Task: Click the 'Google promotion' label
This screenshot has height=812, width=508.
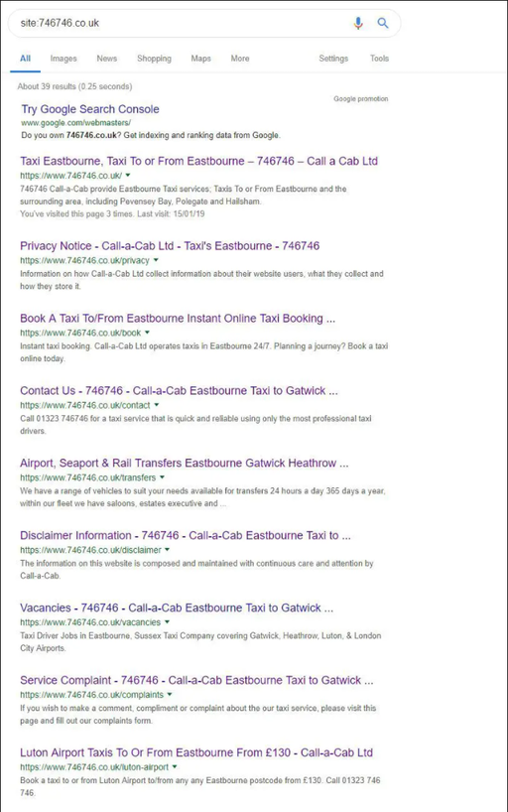Action: click(361, 98)
